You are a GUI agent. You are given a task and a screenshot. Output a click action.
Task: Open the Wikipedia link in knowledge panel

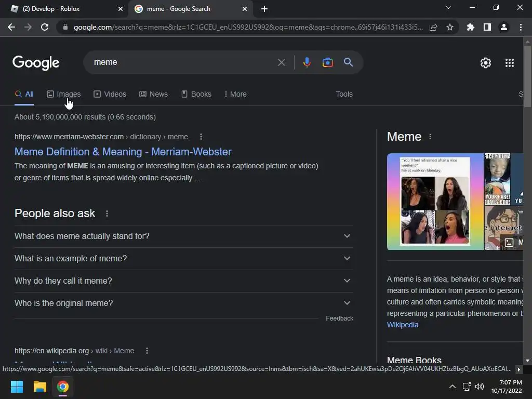403,325
